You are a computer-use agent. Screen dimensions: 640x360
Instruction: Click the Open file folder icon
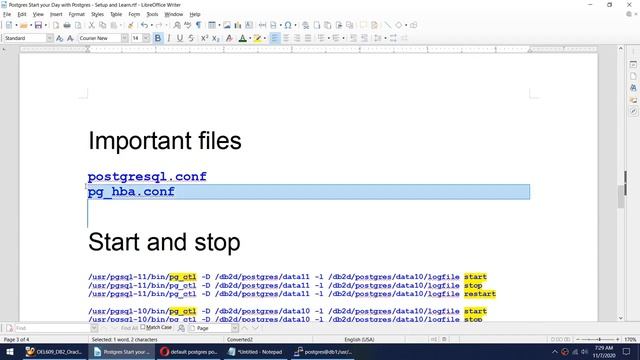[x=24, y=25]
